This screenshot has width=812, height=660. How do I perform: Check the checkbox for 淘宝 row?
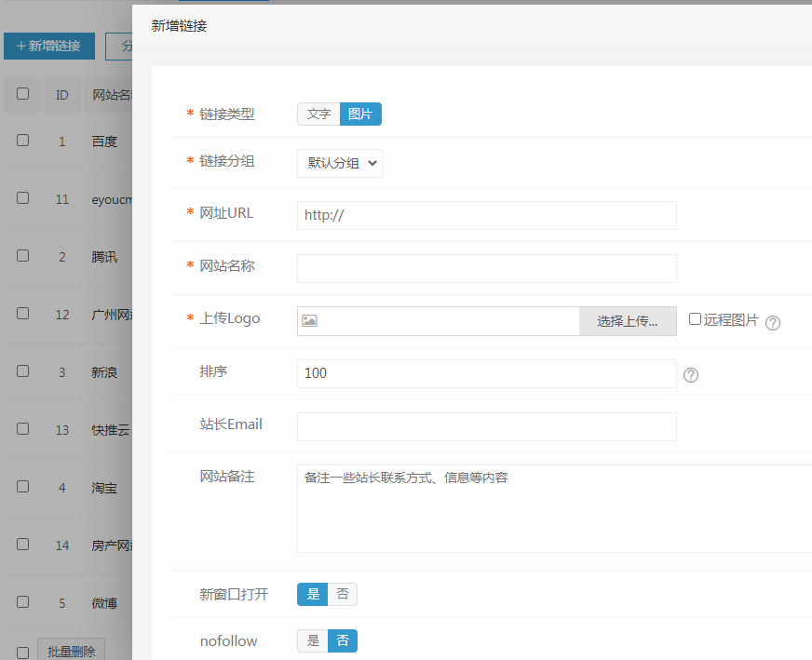[x=23, y=487]
